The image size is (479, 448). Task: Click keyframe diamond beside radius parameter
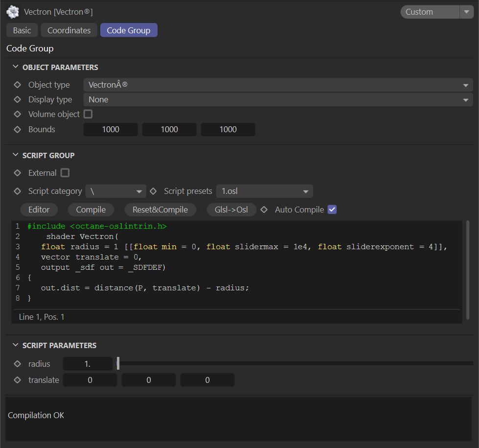click(x=18, y=364)
